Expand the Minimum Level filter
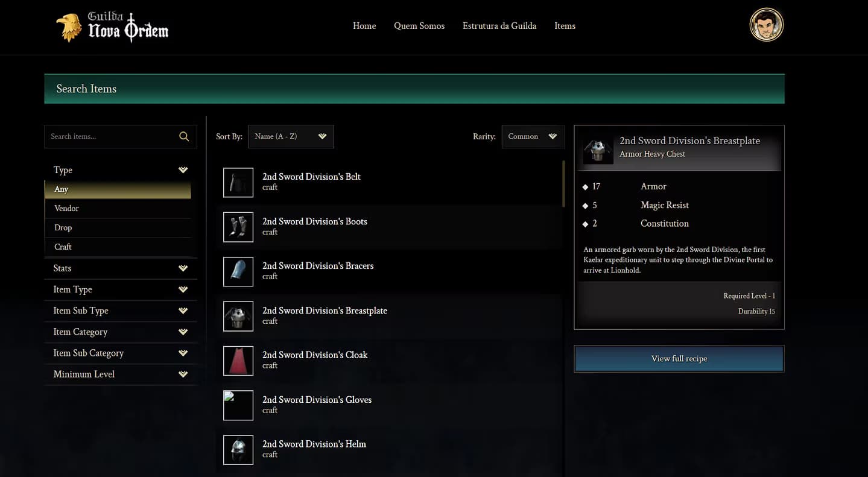 pos(120,374)
